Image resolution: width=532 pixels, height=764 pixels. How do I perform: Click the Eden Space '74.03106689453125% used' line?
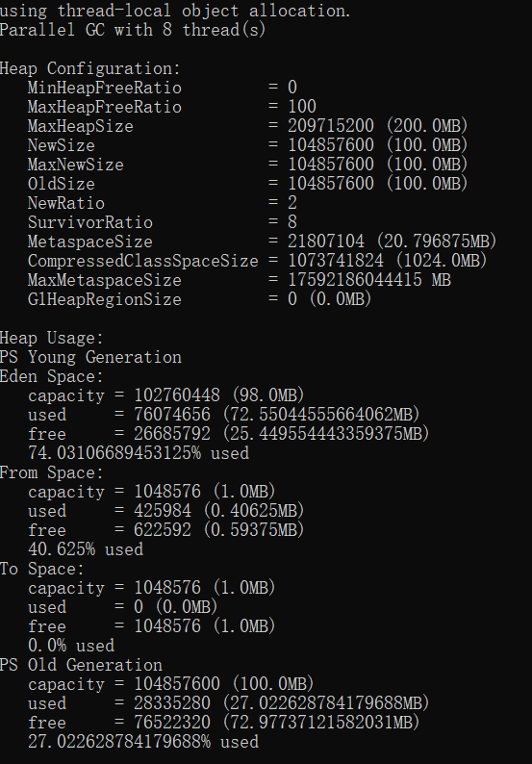tap(139, 453)
